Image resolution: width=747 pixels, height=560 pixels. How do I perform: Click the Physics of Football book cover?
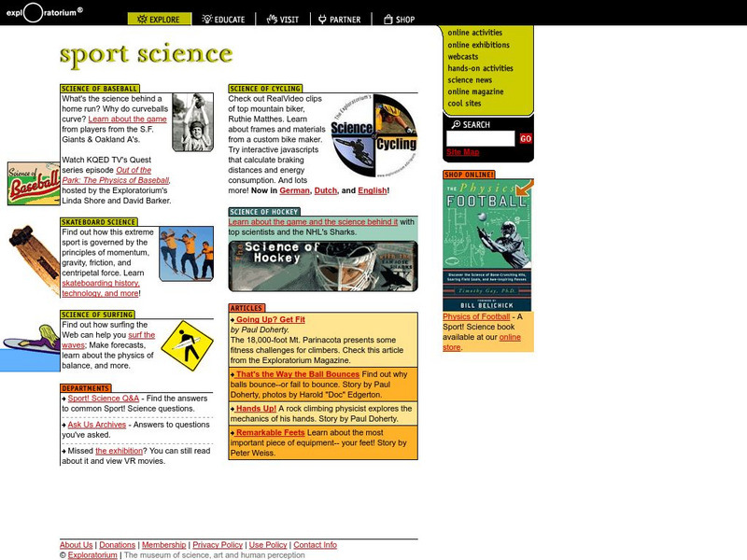click(x=487, y=245)
